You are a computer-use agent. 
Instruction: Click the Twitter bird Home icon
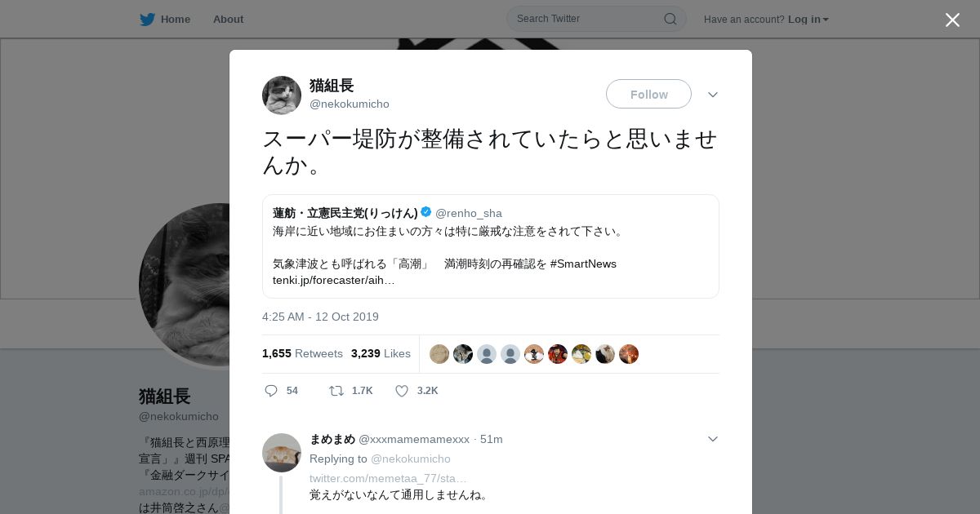click(147, 19)
